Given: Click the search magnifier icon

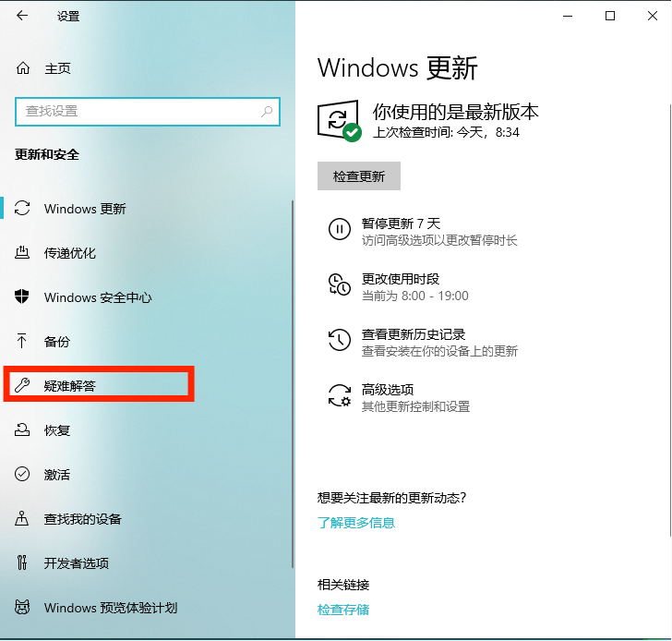Looking at the screenshot, I should point(267,112).
